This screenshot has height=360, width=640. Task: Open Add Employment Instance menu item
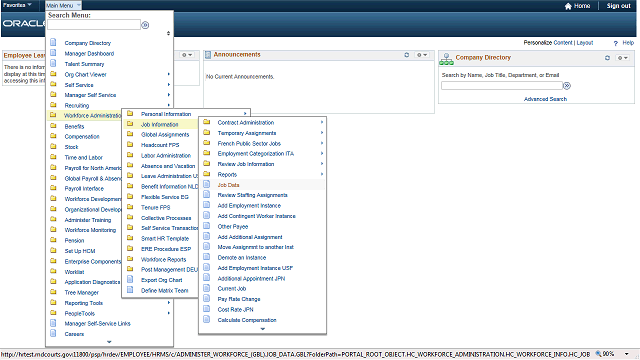pyautogui.click(x=249, y=206)
